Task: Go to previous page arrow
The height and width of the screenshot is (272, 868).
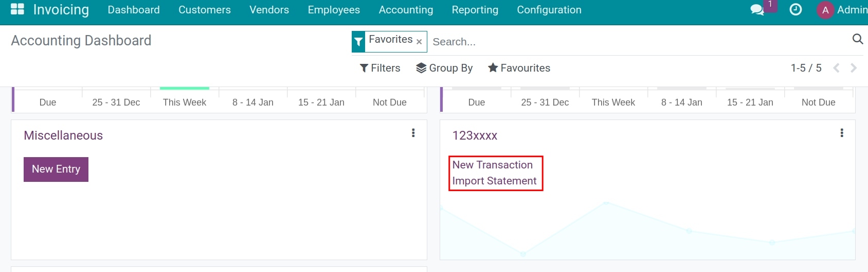Action: tap(836, 68)
